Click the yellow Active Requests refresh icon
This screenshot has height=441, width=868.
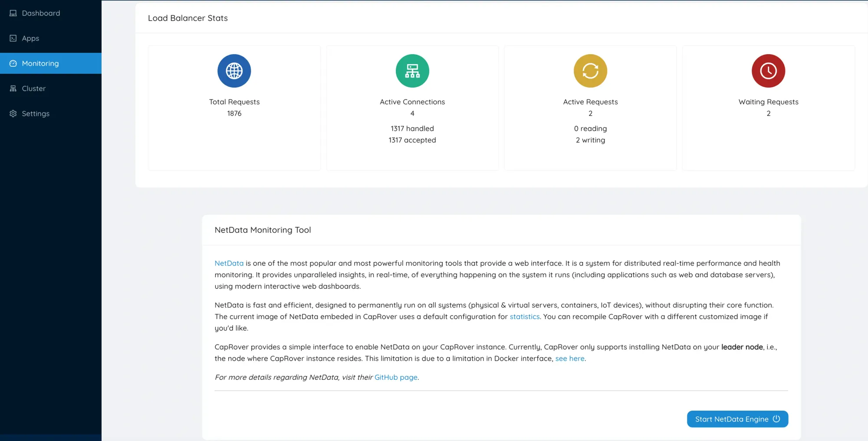coord(590,71)
